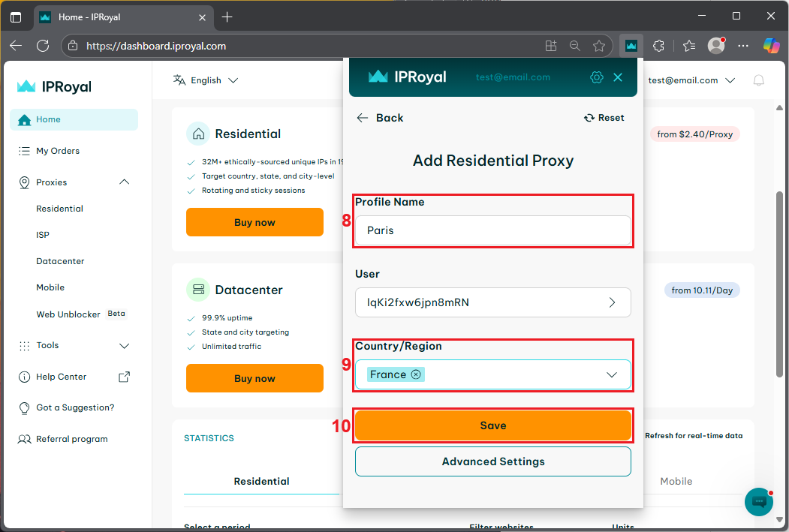Open Web Unblocker Beta

pyautogui.click(x=81, y=314)
